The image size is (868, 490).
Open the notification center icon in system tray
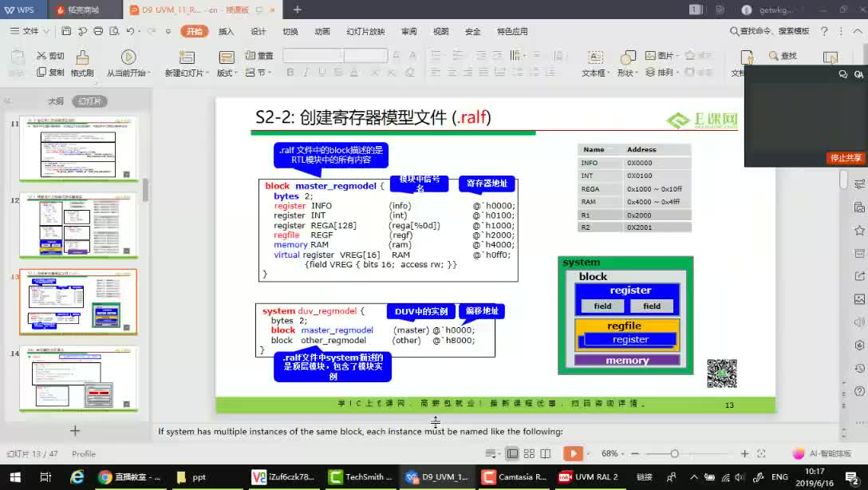coord(852,476)
